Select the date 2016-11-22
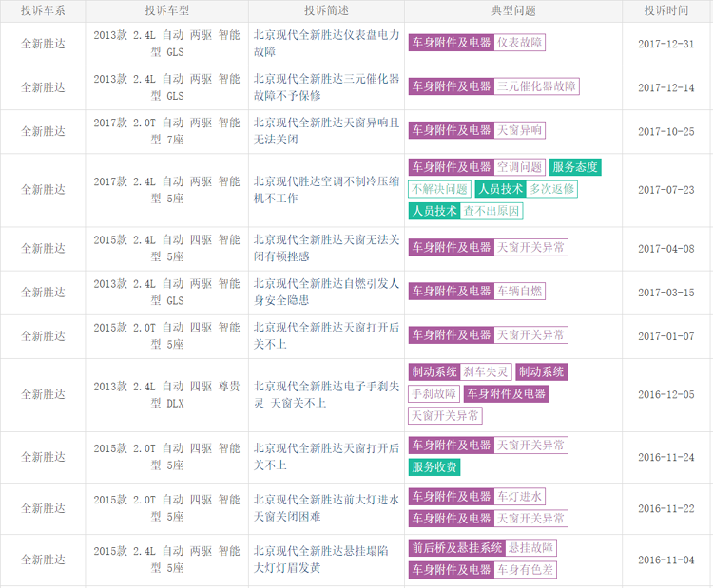Viewport: 713px width, 588px height. (666, 508)
